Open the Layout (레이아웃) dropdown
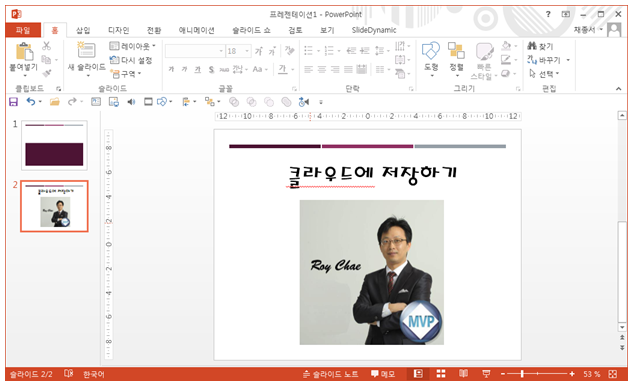 tap(132, 46)
